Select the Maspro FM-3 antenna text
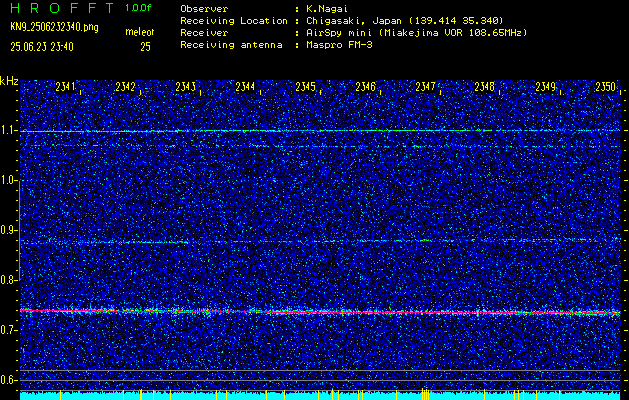The height and width of the screenshot is (400, 629). click(x=339, y=45)
